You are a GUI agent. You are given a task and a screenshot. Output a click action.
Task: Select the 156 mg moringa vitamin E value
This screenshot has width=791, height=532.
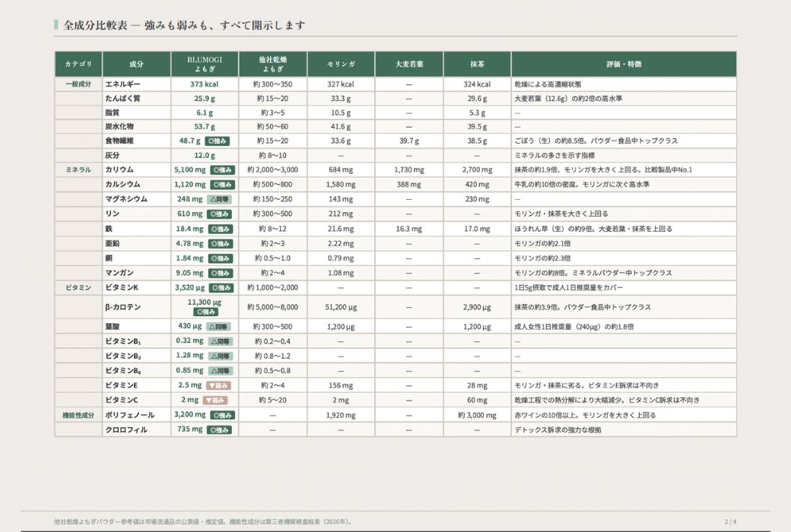[341, 385]
